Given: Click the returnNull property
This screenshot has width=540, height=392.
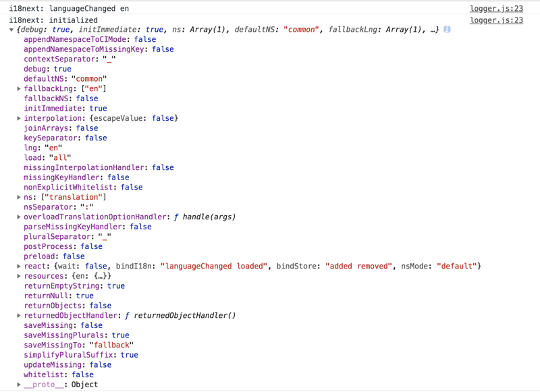Looking at the screenshot, I should click(x=59, y=296).
